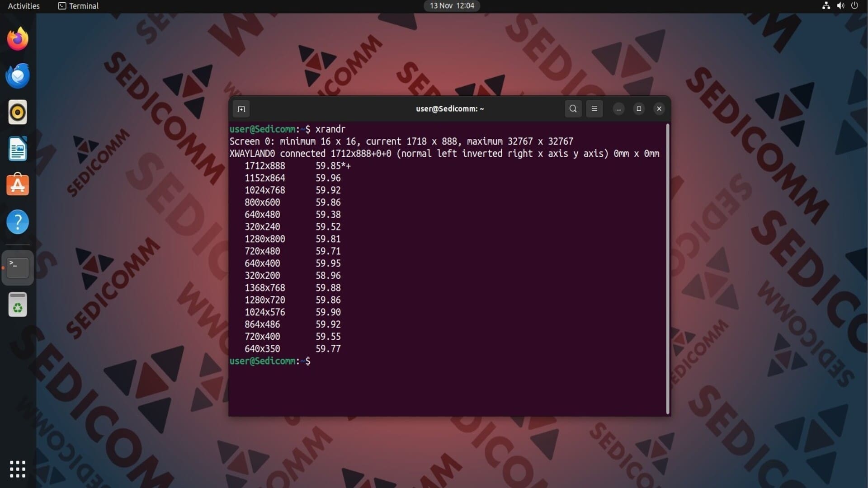Image resolution: width=868 pixels, height=488 pixels.
Task: Open the Help icon in dock
Action: 18,222
